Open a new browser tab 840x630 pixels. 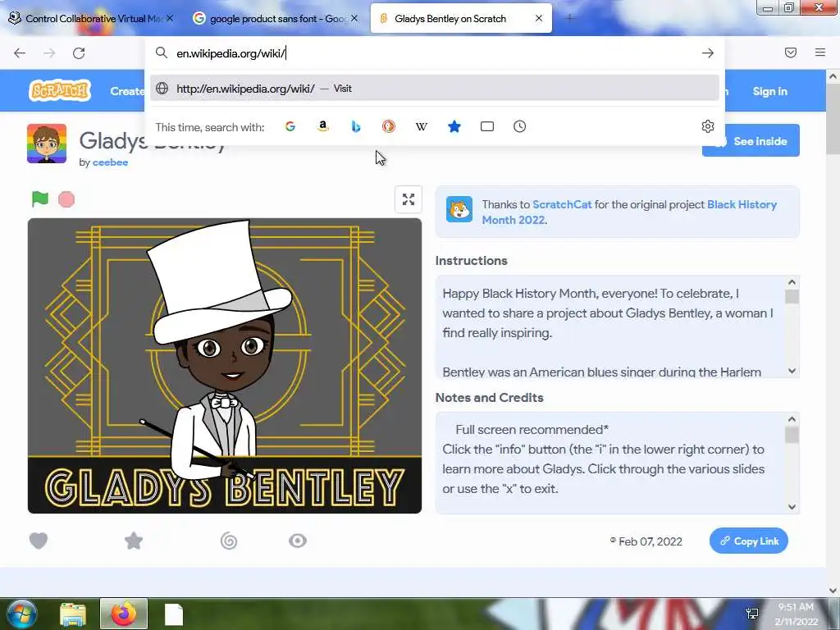pos(569,18)
